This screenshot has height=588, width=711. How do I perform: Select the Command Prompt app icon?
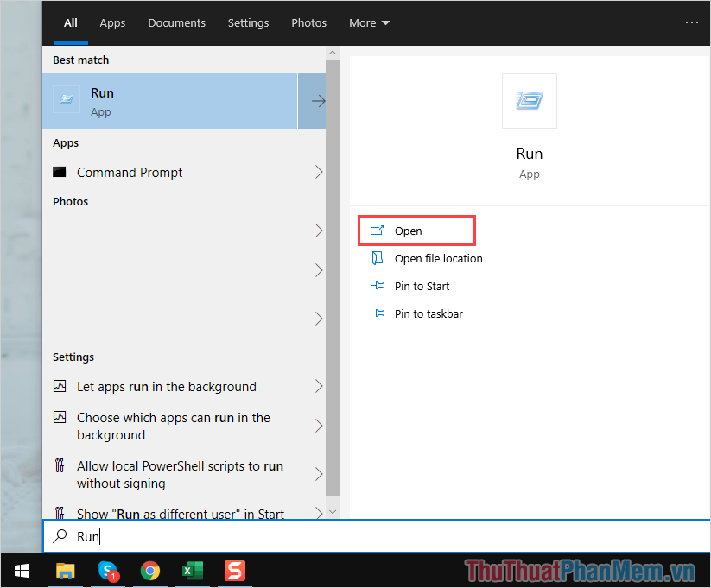coord(59,172)
